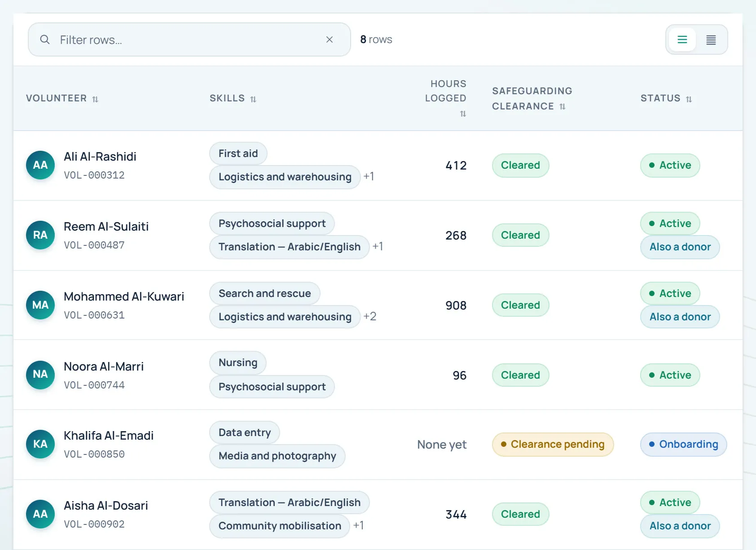Click Aisha Al-Dosari's Translation — Arabic/English tag
This screenshot has height=550, width=756.
tap(290, 502)
